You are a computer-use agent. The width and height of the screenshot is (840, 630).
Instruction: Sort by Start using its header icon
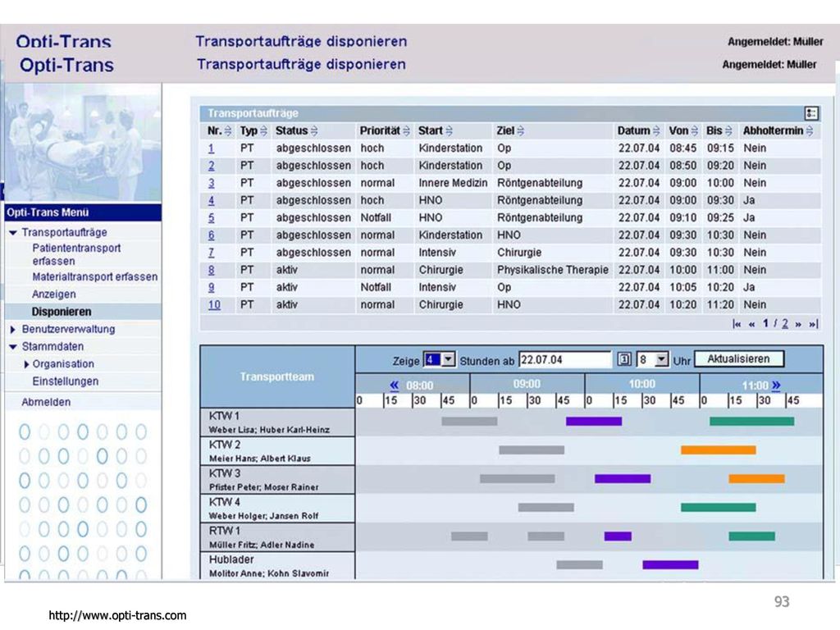point(449,130)
